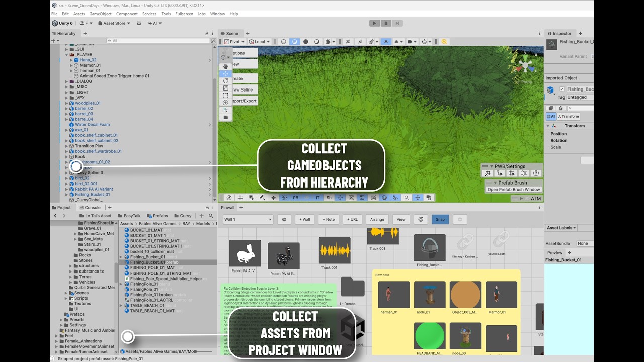Click the globe icon next to Wall 1
Image resolution: width=644 pixels, height=362 pixels.
coord(284,219)
